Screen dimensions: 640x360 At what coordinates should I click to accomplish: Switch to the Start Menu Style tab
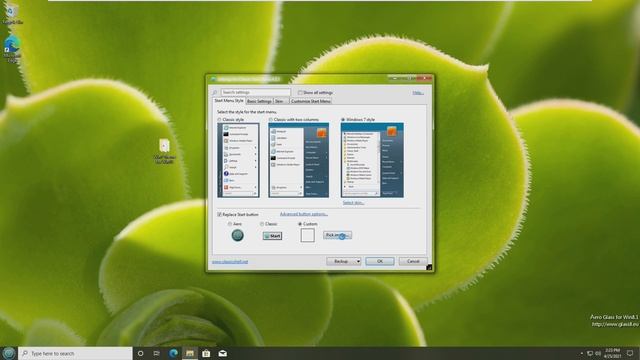pyautogui.click(x=229, y=100)
